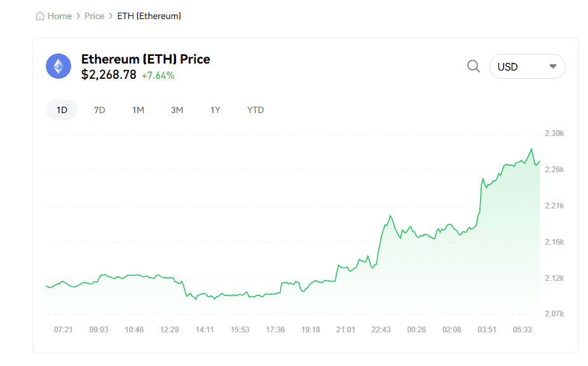Click the ETH (Ethereum) breadcrumb item

pos(149,16)
